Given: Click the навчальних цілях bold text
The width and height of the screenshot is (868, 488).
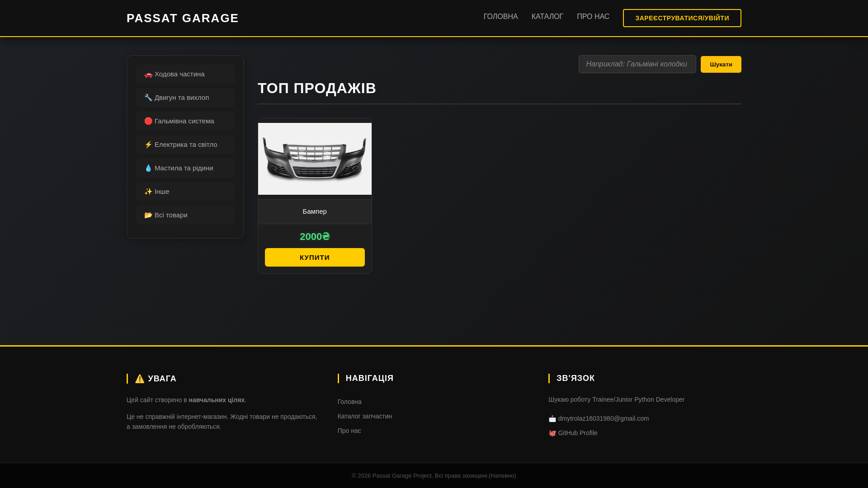Looking at the screenshot, I should (217, 400).
